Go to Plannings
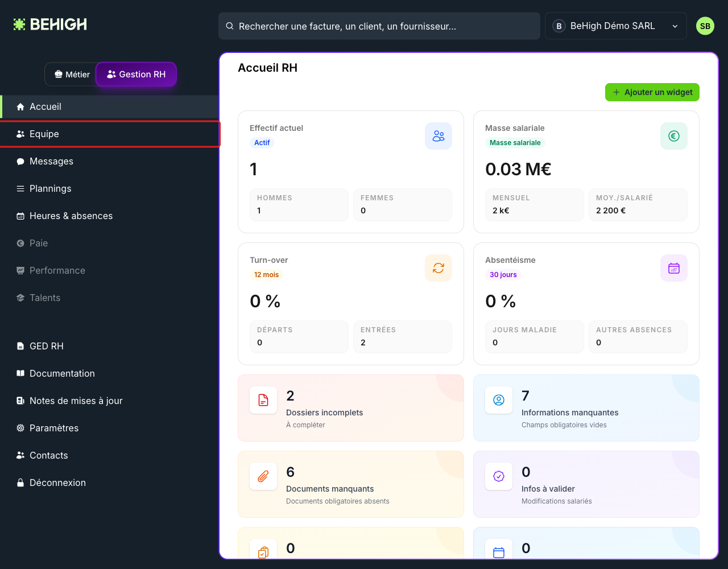 click(x=110, y=189)
